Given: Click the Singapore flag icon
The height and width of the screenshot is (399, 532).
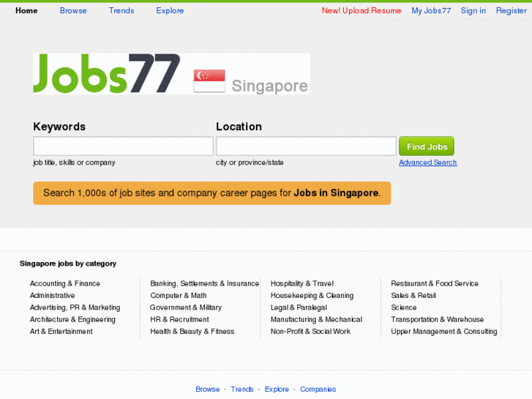Looking at the screenshot, I should click(x=209, y=81).
